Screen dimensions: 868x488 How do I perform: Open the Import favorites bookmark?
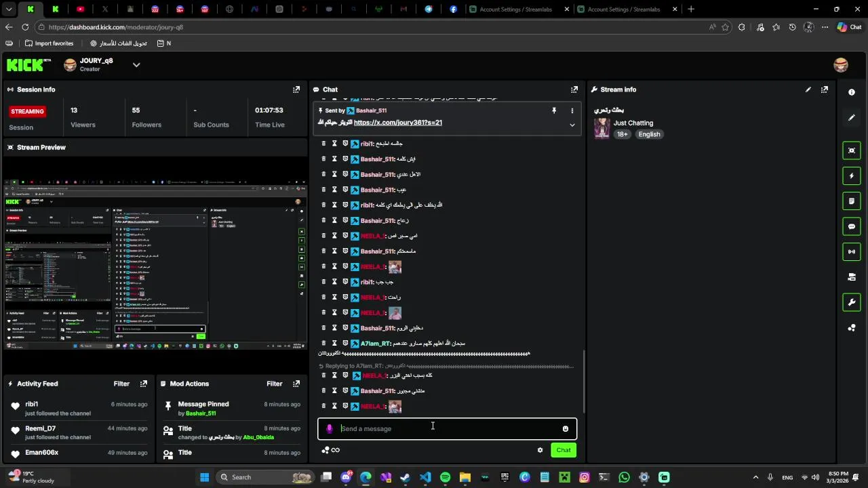pos(49,43)
